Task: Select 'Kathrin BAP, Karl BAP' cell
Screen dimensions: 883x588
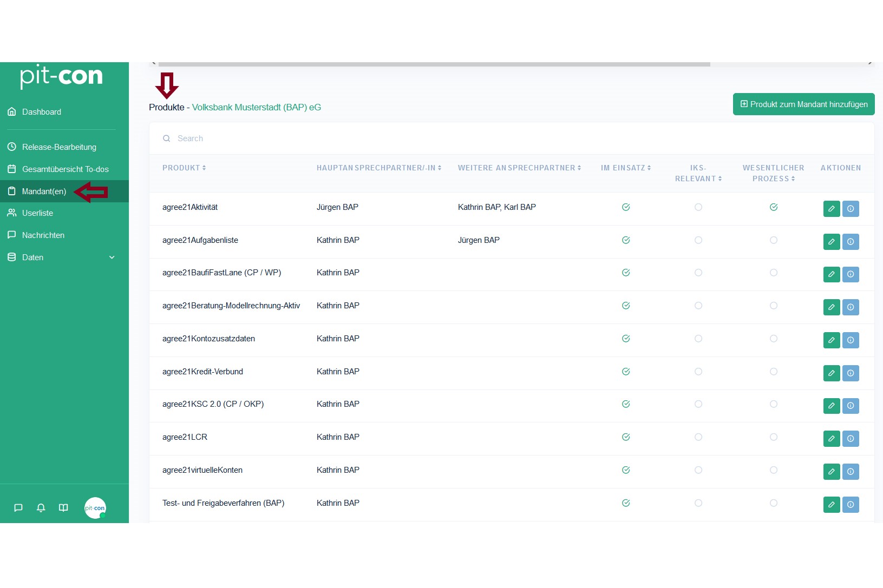Action: click(x=497, y=207)
